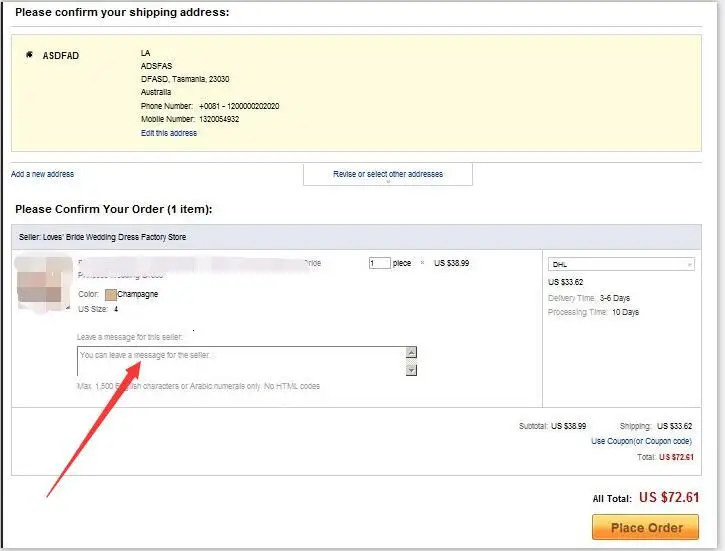Click the Champagne color label text

[x=138, y=294]
